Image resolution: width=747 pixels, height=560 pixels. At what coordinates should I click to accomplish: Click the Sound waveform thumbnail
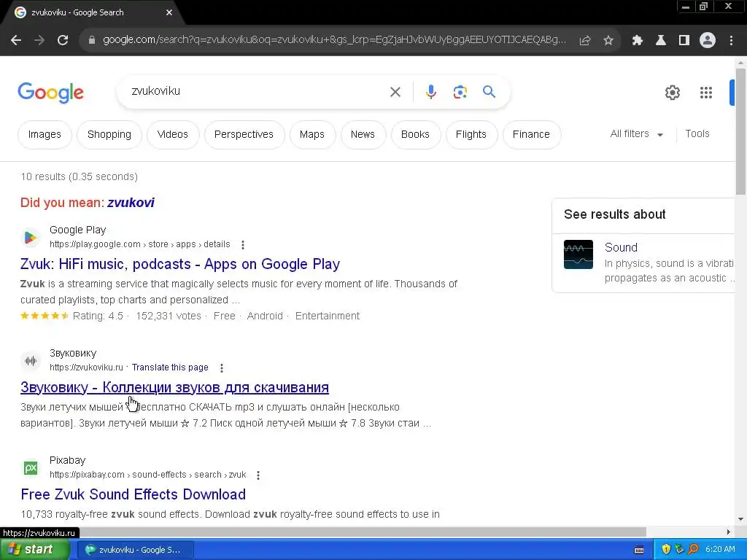578,254
